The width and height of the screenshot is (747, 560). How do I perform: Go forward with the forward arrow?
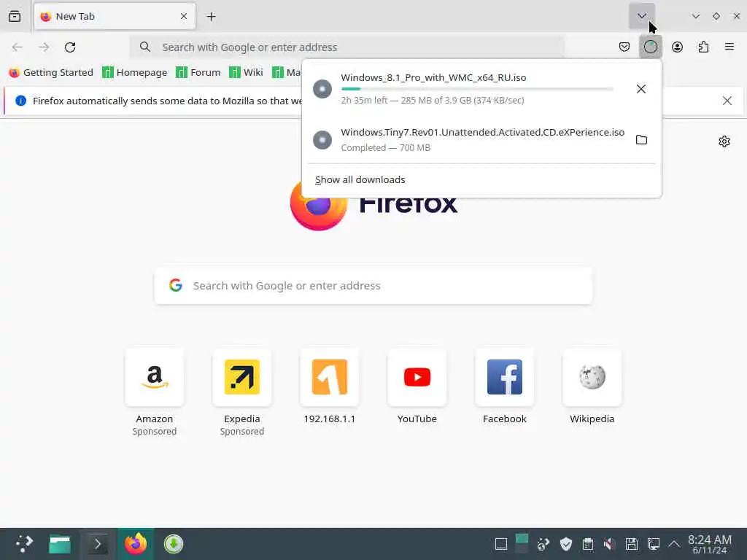pyautogui.click(x=44, y=47)
